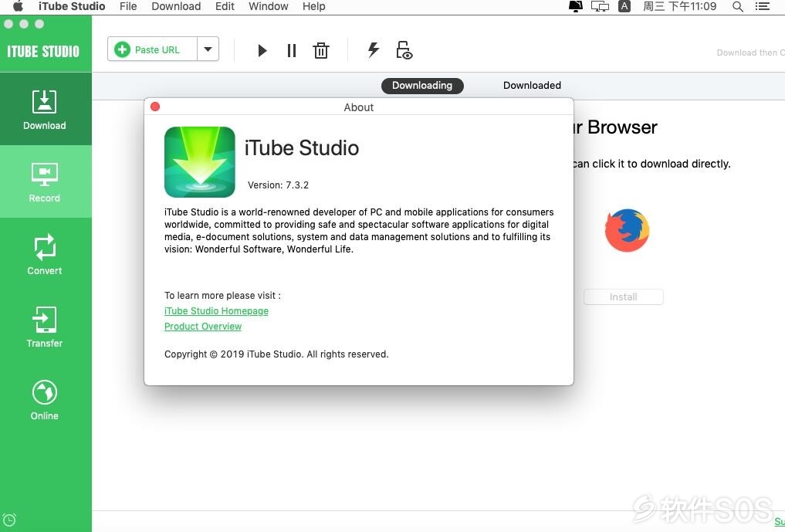Viewport: 785px width, 532px height.
Task: Click the Paste URL button
Action: [152, 49]
